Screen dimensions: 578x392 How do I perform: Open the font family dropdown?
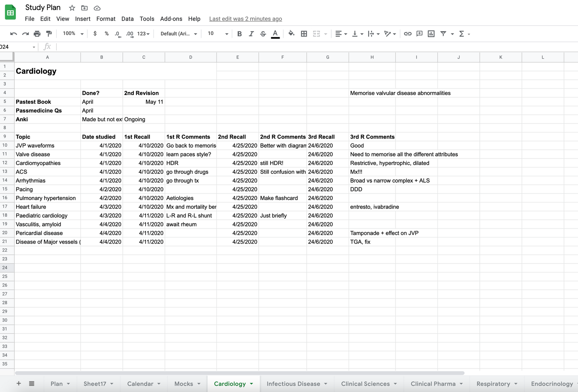[x=178, y=34]
